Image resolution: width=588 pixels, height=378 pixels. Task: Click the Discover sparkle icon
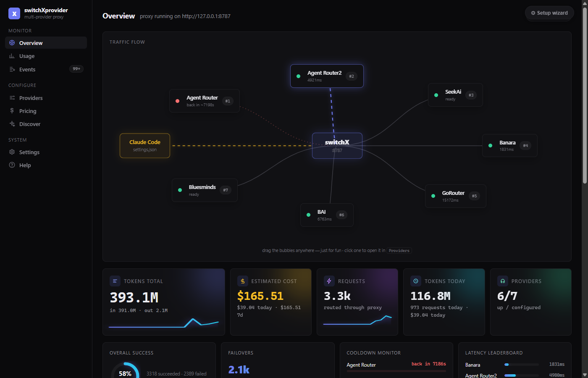click(x=12, y=124)
